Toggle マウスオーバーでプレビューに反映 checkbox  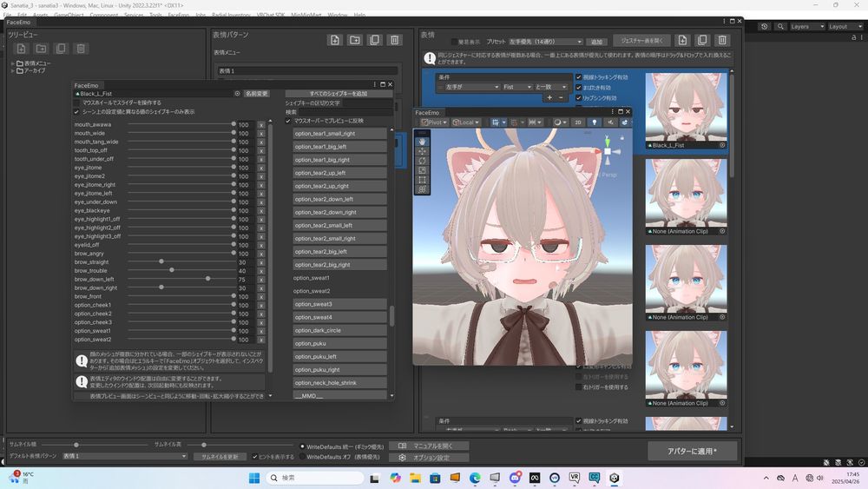pyautogui.click(x=288, y=121)
